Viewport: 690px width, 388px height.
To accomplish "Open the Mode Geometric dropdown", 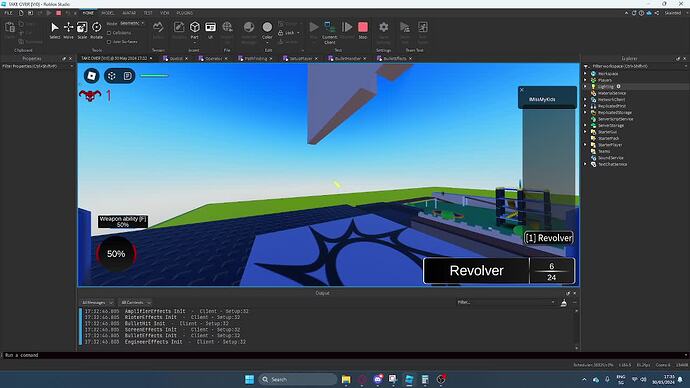I will pos(132,23).
